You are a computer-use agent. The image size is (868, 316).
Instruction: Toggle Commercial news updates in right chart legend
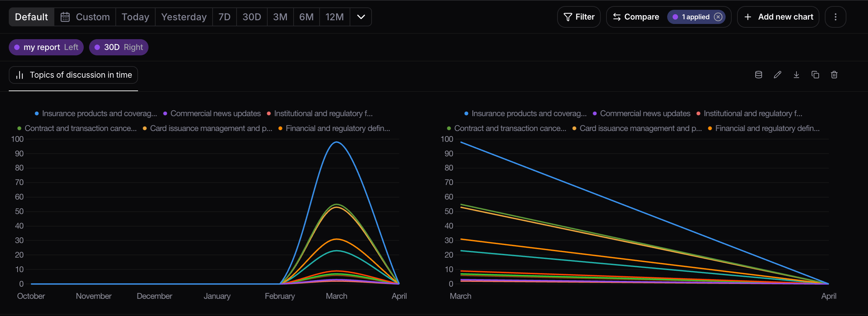tap(642, 113)
